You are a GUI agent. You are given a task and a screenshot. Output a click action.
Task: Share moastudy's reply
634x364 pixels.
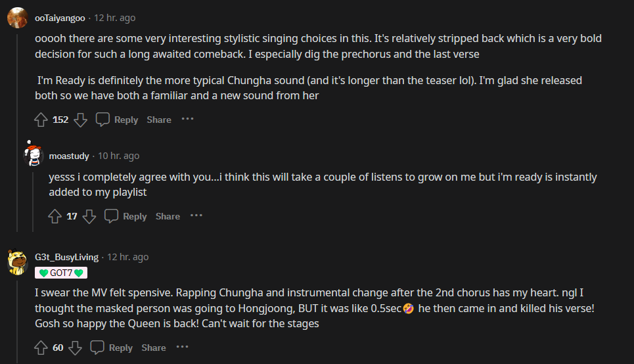tap(168, 216)
